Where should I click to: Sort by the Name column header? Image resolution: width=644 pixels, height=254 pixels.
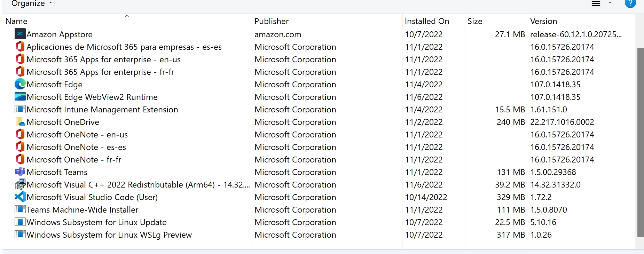click(x=16, y=21)
